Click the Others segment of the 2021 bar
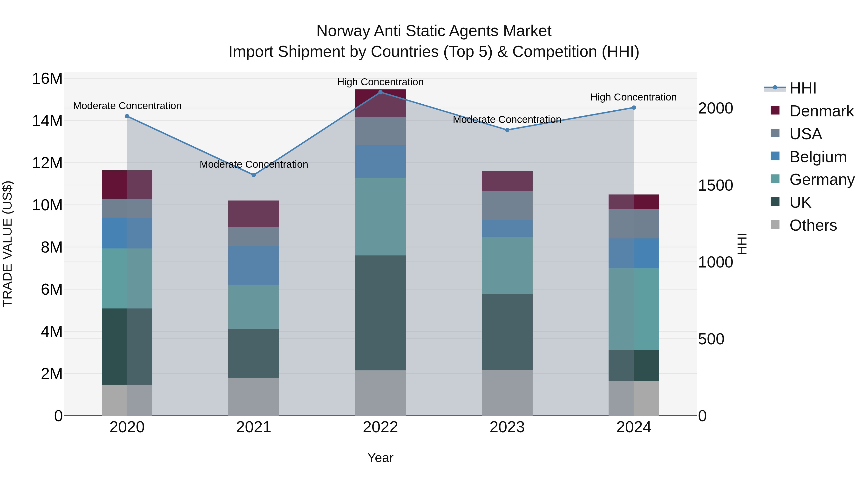The width and height of the screenshot is (868, 488). (x=254, y=396)
